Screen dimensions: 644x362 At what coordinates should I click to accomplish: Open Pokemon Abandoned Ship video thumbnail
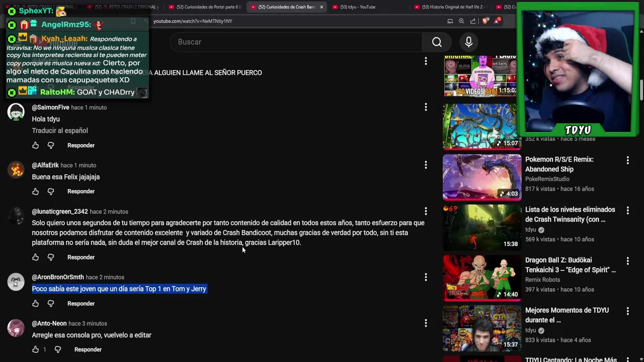coord(482,177)
